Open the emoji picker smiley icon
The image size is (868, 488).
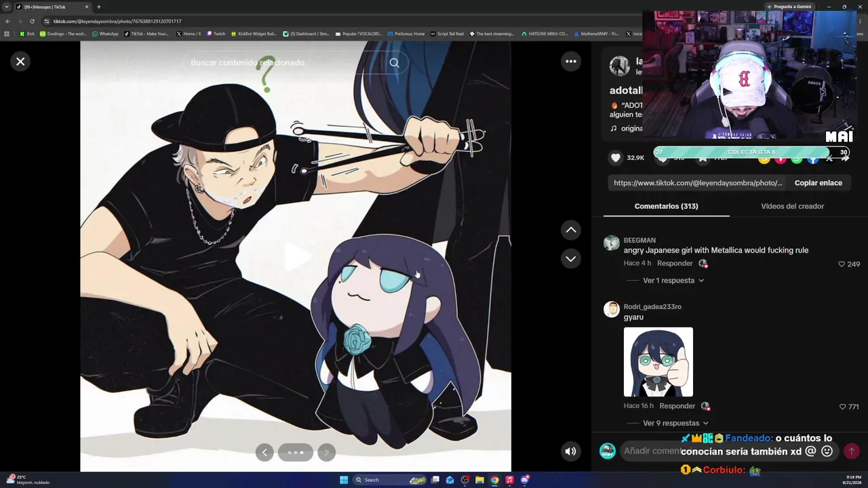click(x=827, y=451)
